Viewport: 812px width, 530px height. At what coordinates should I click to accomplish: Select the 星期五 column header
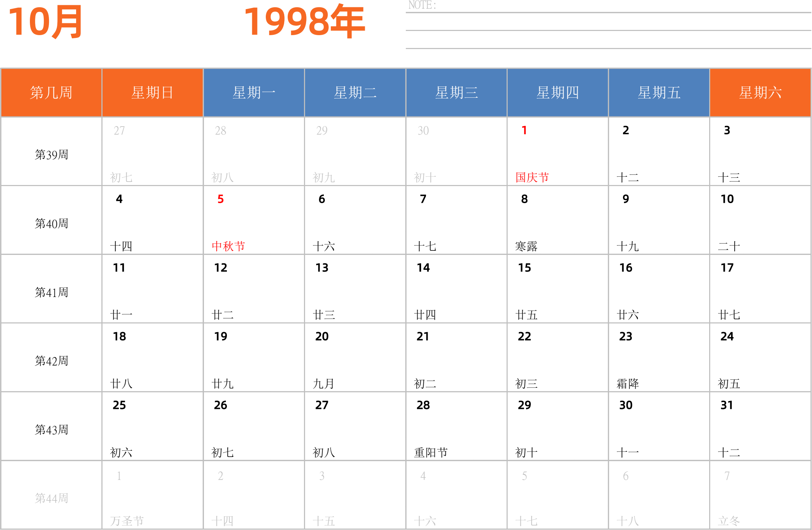click(x=659, y=93)
